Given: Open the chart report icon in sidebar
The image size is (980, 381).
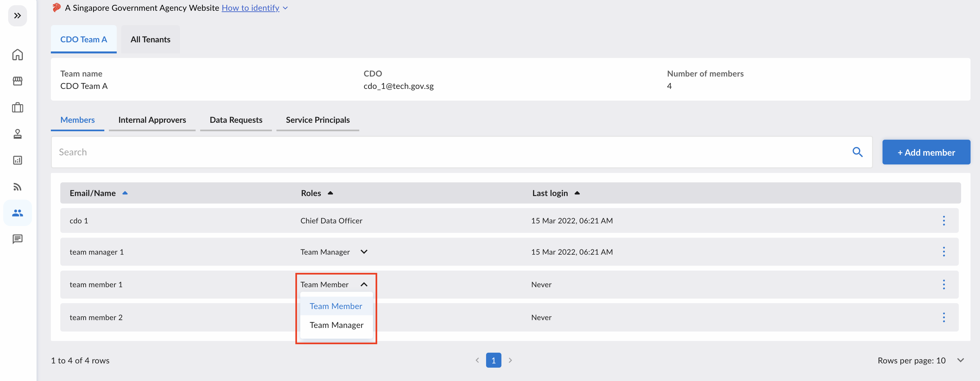Looking at the screenshot, I should [18, 160].
